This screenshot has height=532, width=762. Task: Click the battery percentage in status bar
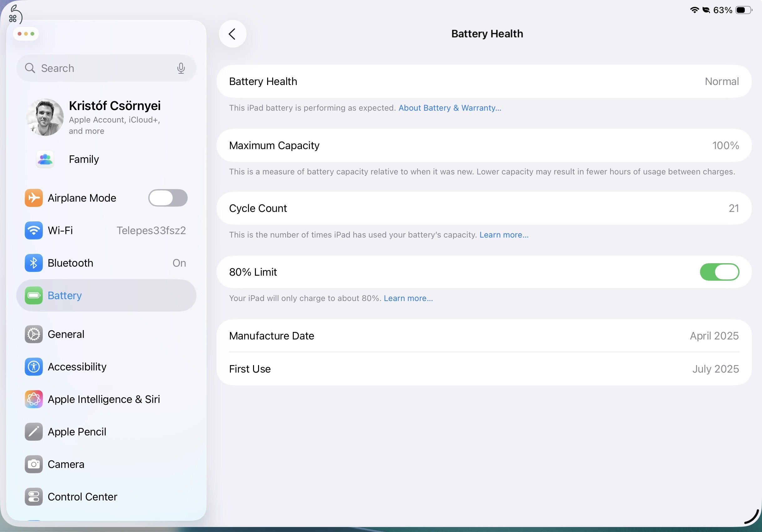(723, 10)
